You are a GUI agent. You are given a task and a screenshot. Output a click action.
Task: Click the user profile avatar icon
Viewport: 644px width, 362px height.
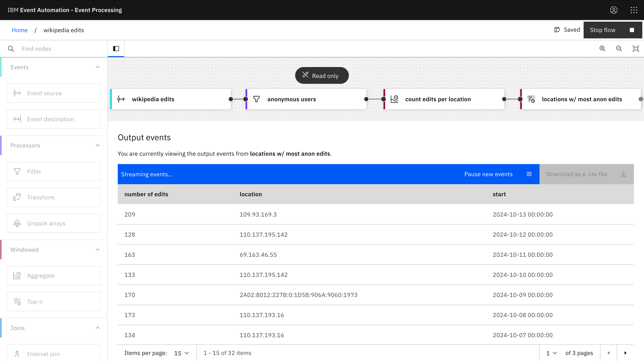[613, 10]
